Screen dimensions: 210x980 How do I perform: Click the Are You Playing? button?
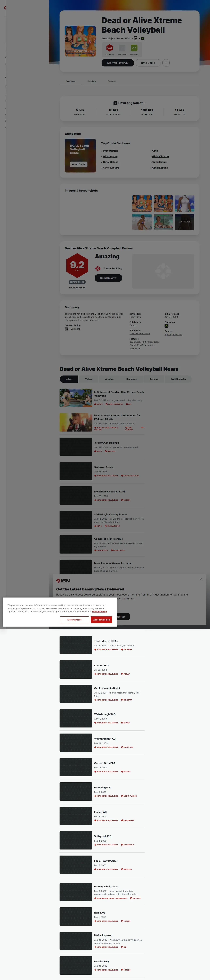tap(118, 63)
